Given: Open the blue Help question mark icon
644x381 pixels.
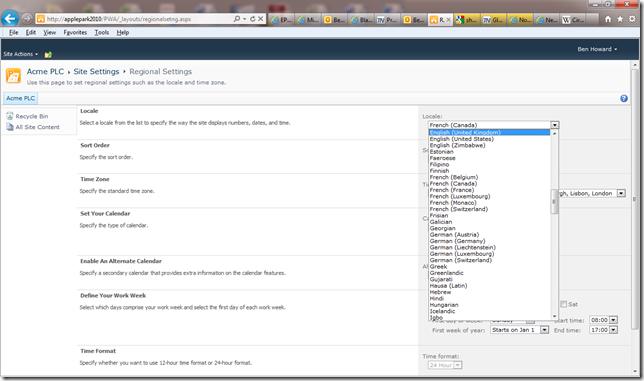Looking at the screenshot, I should 624,99.
